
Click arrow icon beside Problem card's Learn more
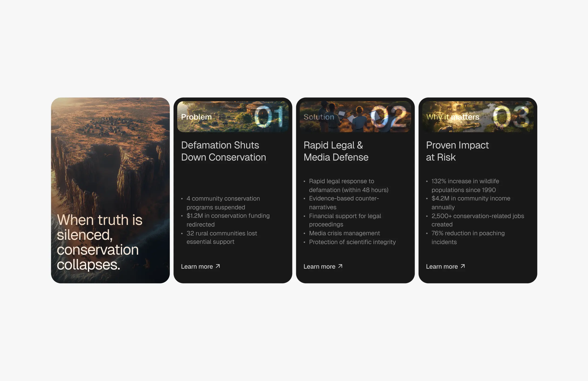(x=218, y=266)
